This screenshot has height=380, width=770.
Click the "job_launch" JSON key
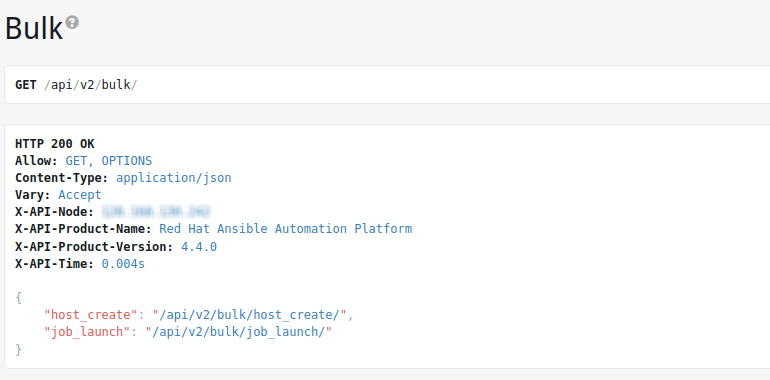coord(87,332)
